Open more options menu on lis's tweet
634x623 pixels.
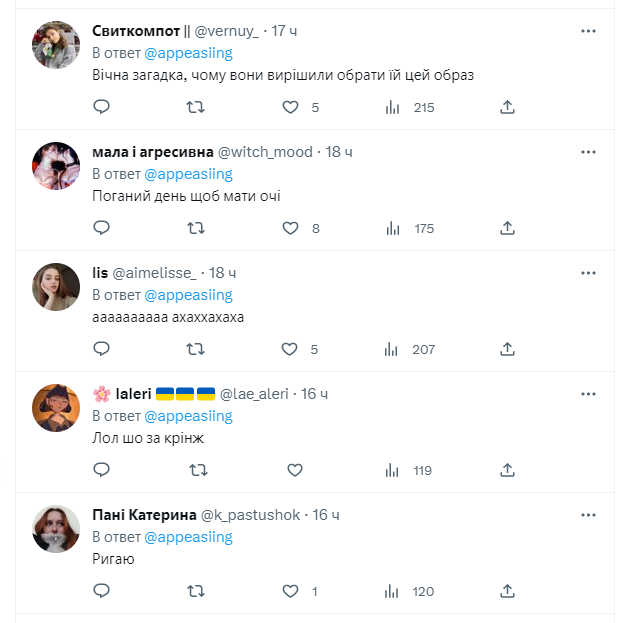[589, 273]
